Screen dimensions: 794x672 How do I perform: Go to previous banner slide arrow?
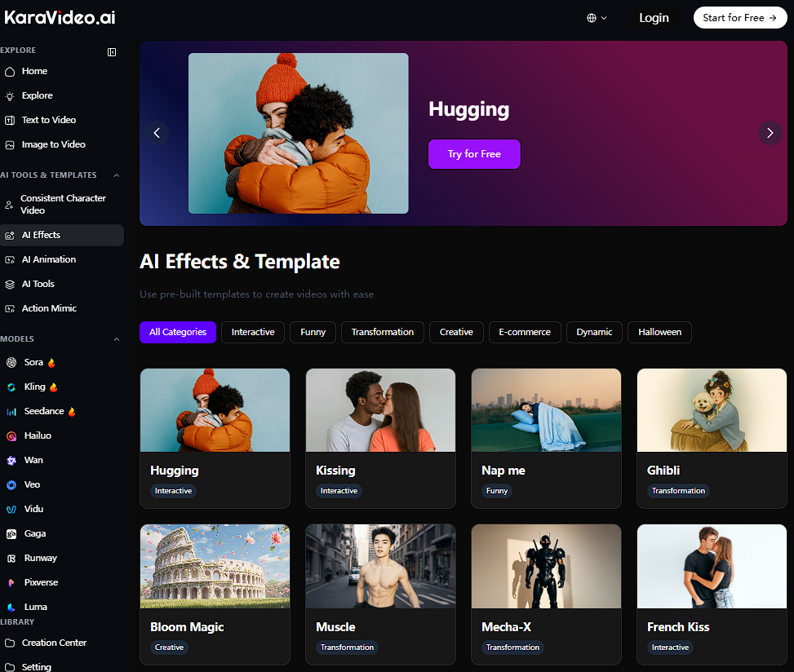click(x=157, y=133)
